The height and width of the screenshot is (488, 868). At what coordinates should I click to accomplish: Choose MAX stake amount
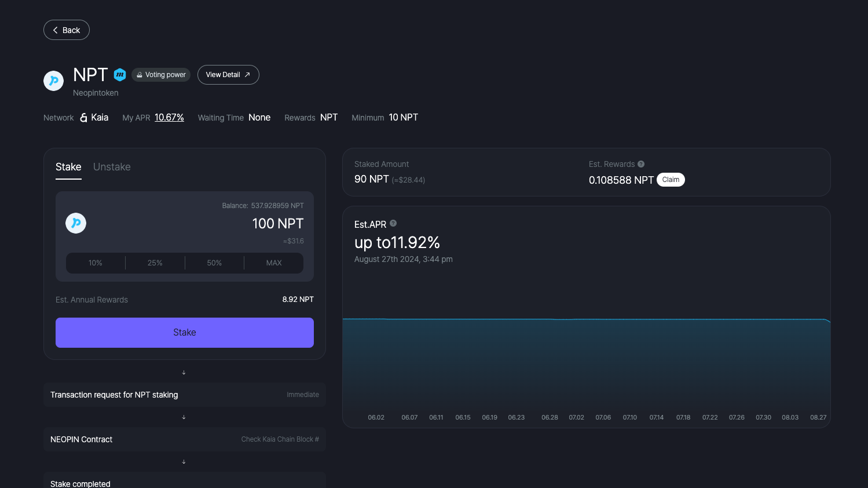tap(274, 263)
